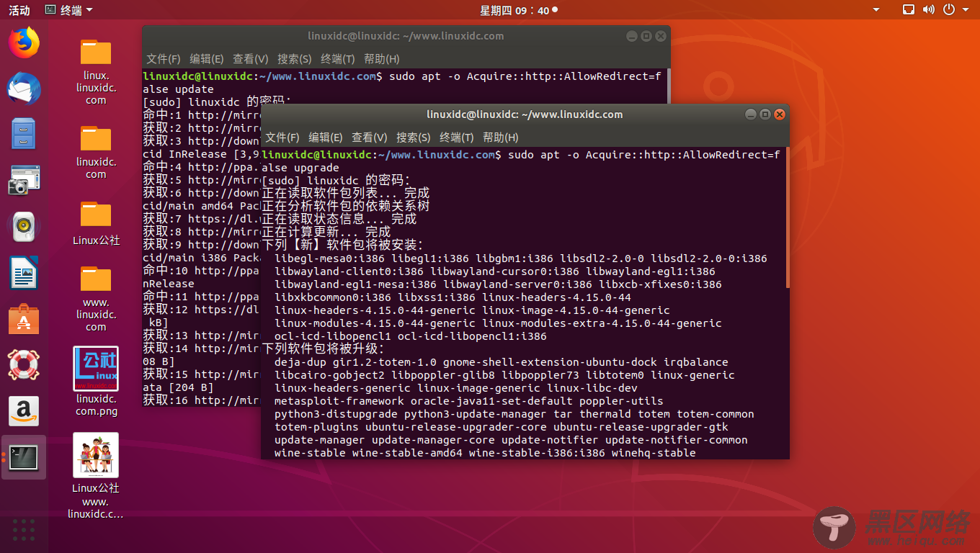The width and height of the screenshot is (980, 553).
Task: Open the clock 星期四 09:40 calendar
Action: [x=518, y=10]
